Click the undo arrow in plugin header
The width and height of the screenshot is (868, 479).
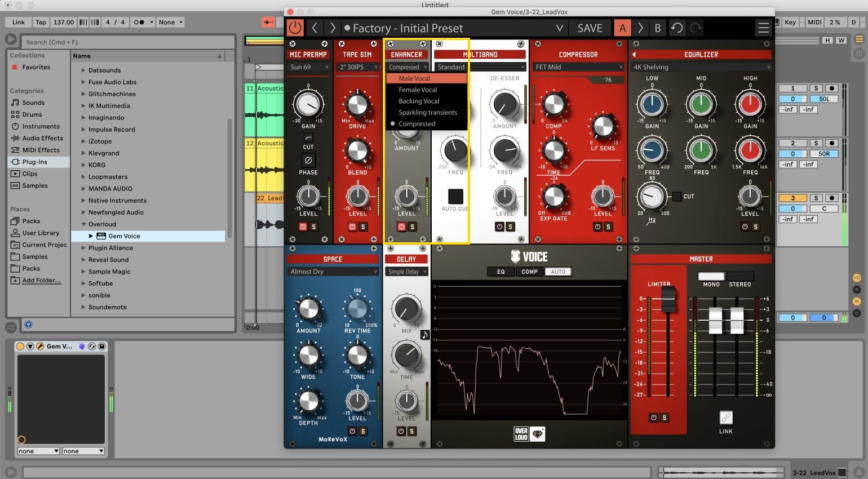coord(676,28)
